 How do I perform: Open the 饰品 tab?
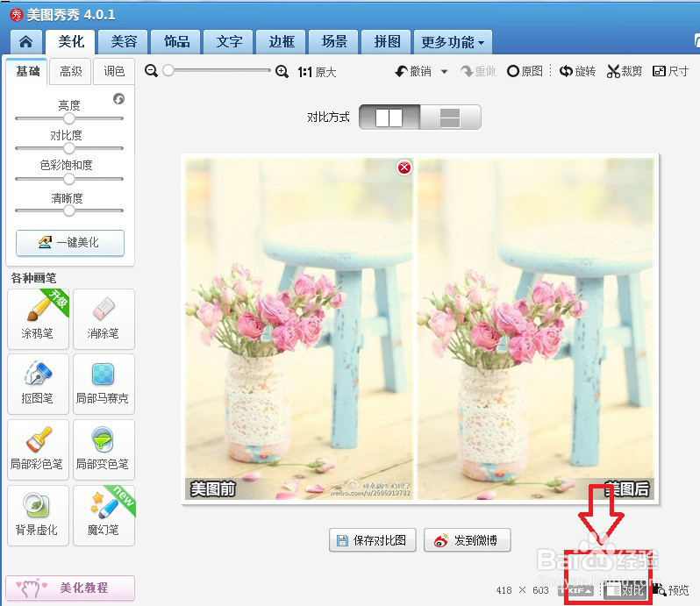click(176, 42)
